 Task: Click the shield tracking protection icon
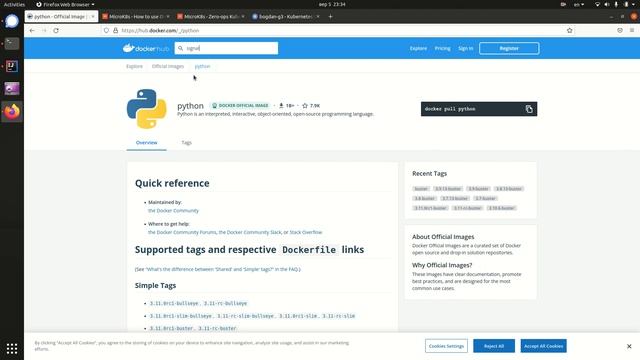(106, 31)
